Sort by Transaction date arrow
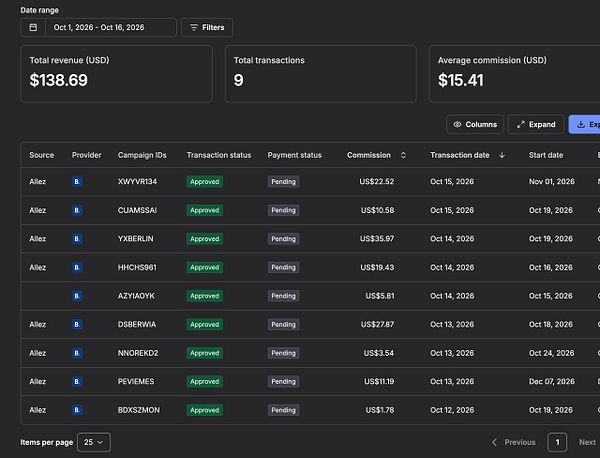Screen dimensions: 600x458 click(x=502, y=155)
